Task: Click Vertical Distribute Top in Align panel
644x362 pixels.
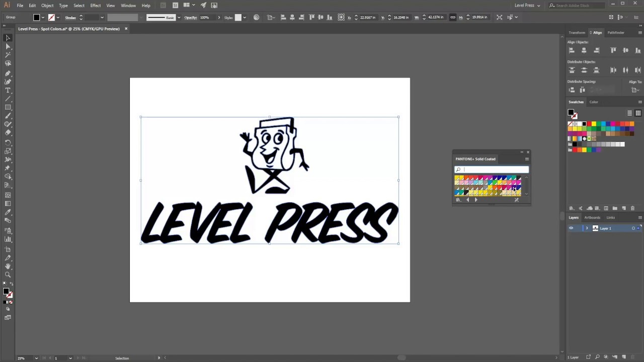Action: [x=572, y=70]
